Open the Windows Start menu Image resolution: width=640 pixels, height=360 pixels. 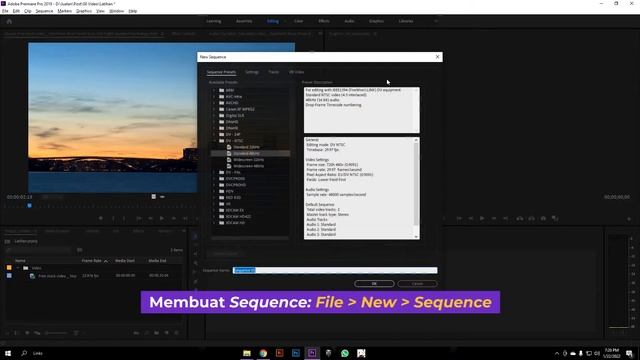pos(8,353)
